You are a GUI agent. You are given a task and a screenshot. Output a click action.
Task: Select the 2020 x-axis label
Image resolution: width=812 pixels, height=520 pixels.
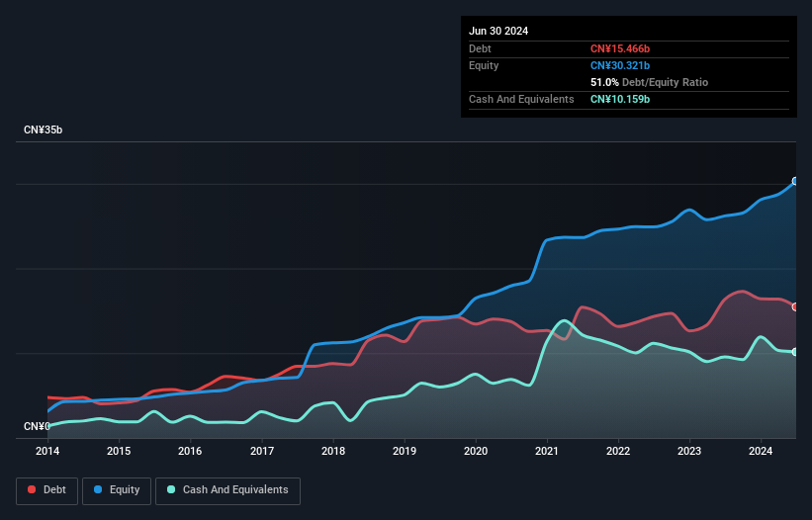click(x=477, y=452)
